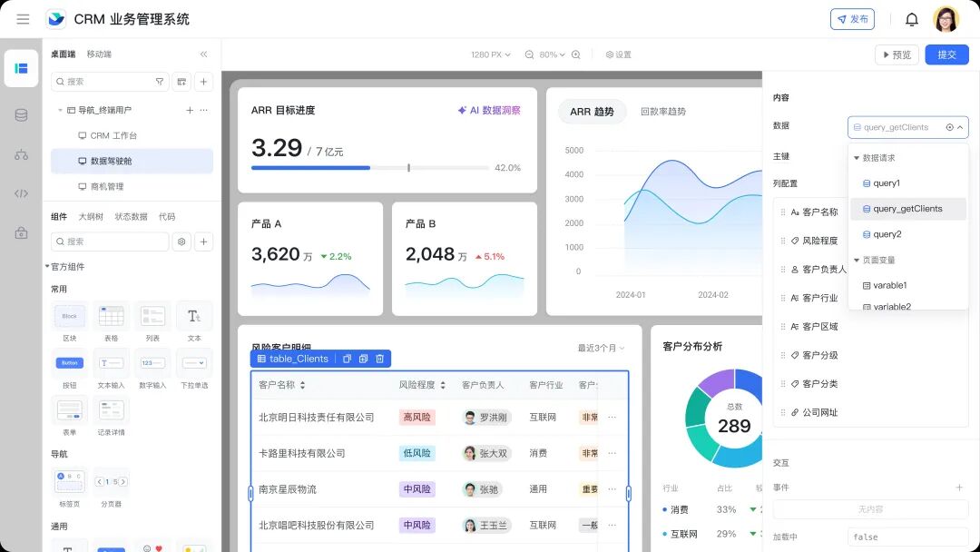Collapse the 数据请求 group

tap(857, 158)
